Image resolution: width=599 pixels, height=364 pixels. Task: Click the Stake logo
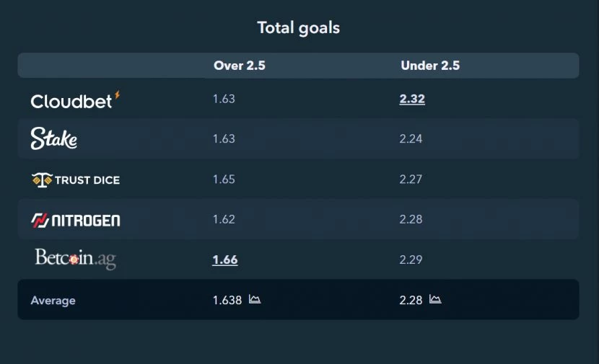point(54,138)
